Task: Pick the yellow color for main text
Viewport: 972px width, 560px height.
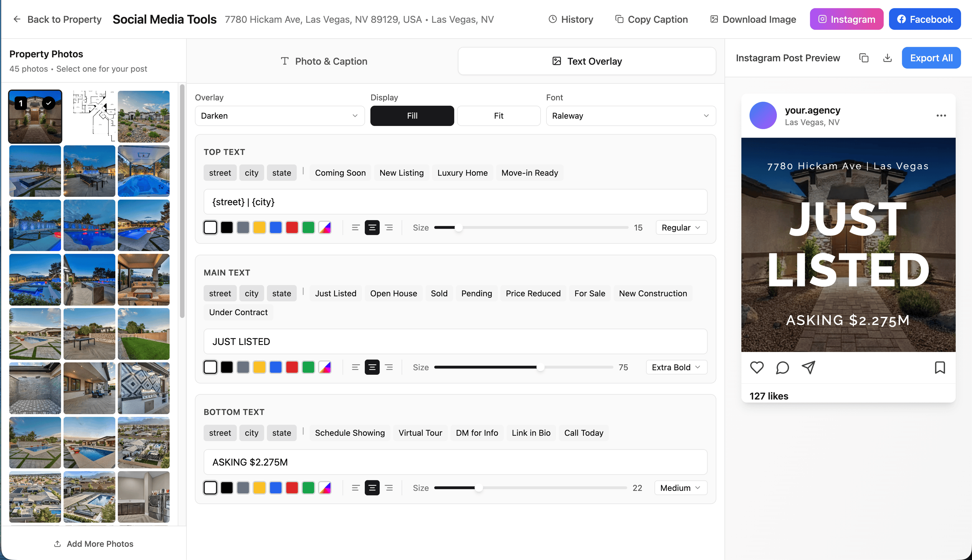Action: tap(260, 367)
